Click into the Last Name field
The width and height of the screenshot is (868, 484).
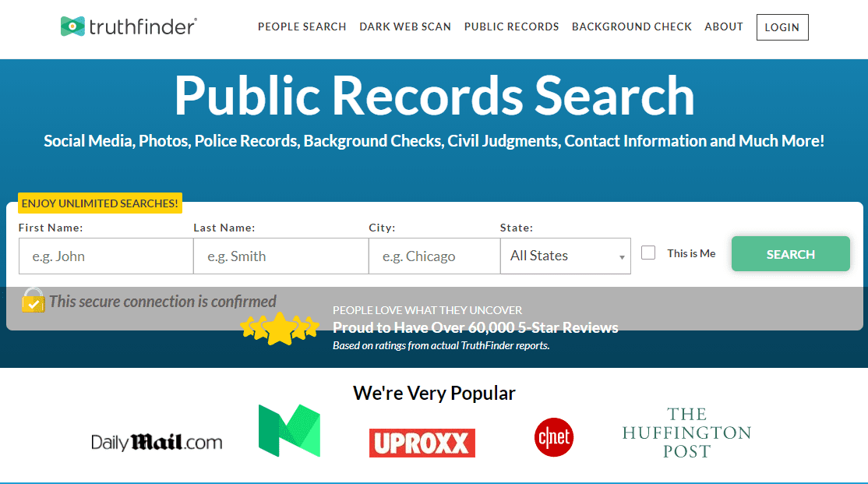coord(281,256)
